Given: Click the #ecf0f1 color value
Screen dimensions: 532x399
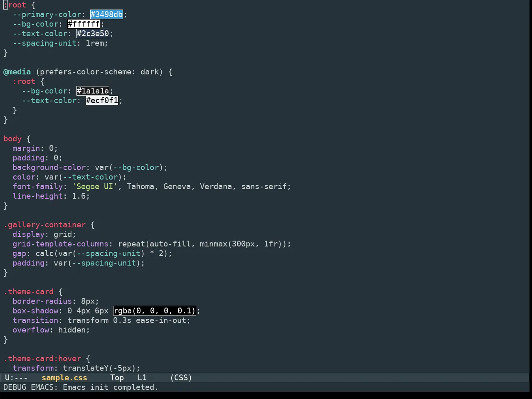Looking at the screenshot, I should 102,101.
